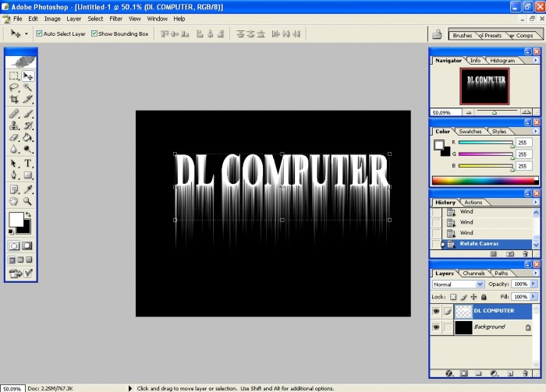Delete current layer with trash icon
The width and height of the screenshot is (546, 392).
(526, 373)
